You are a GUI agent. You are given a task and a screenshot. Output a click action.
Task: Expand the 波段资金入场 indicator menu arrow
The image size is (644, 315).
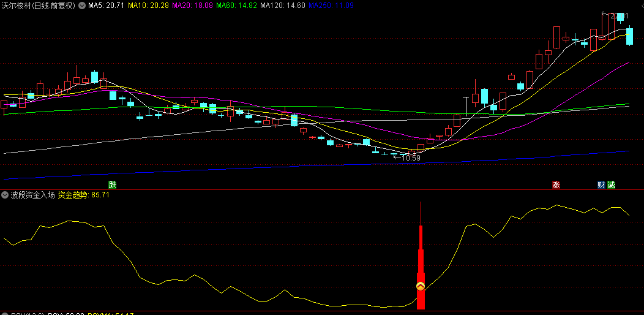pyautogui.click(x=6, y=195)
